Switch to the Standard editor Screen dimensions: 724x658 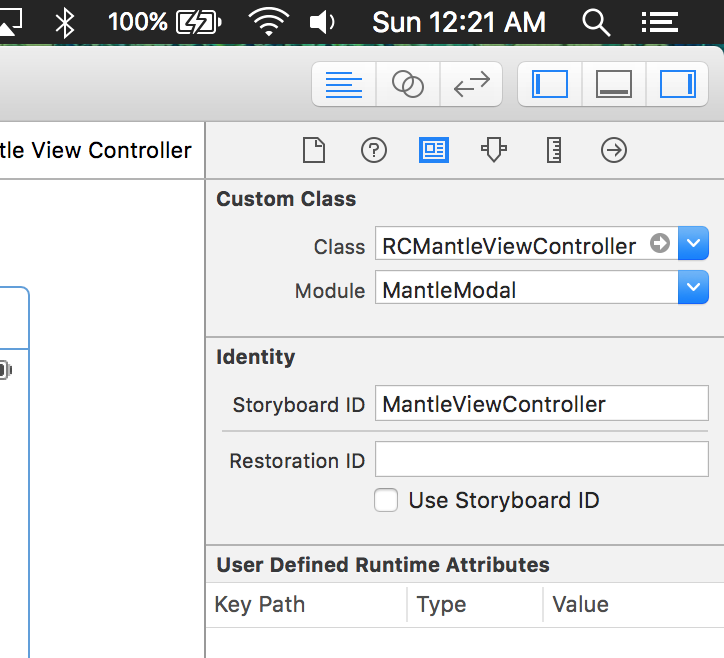(344, 85)
